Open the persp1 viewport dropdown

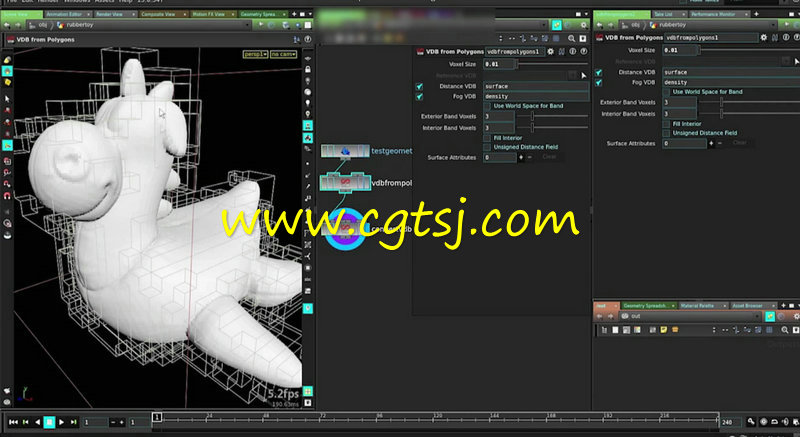coord(256,54)
